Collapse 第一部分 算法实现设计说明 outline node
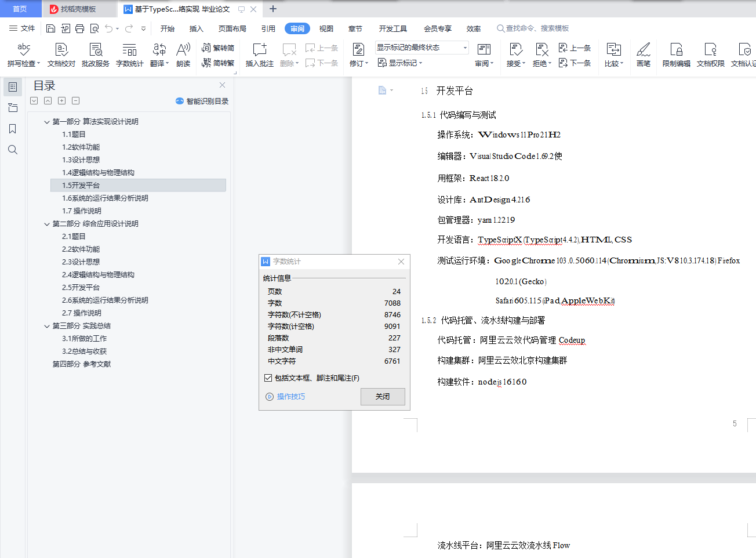The width and height of the screenshot is (756, 558). coord(47,122)
